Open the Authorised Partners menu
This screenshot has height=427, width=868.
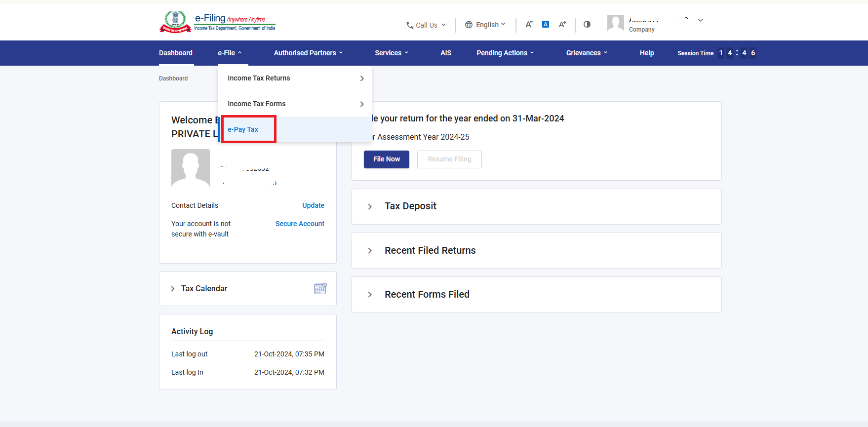coord(309,53)
